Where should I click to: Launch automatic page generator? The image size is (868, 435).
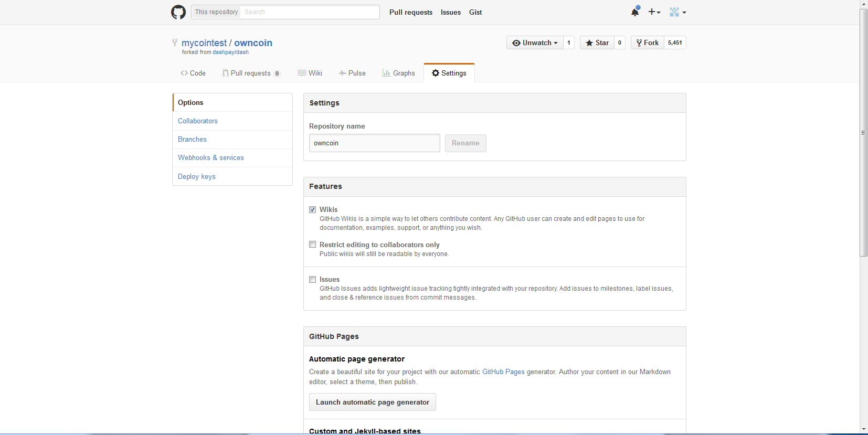pyautogui.click(x=373, y=402)
